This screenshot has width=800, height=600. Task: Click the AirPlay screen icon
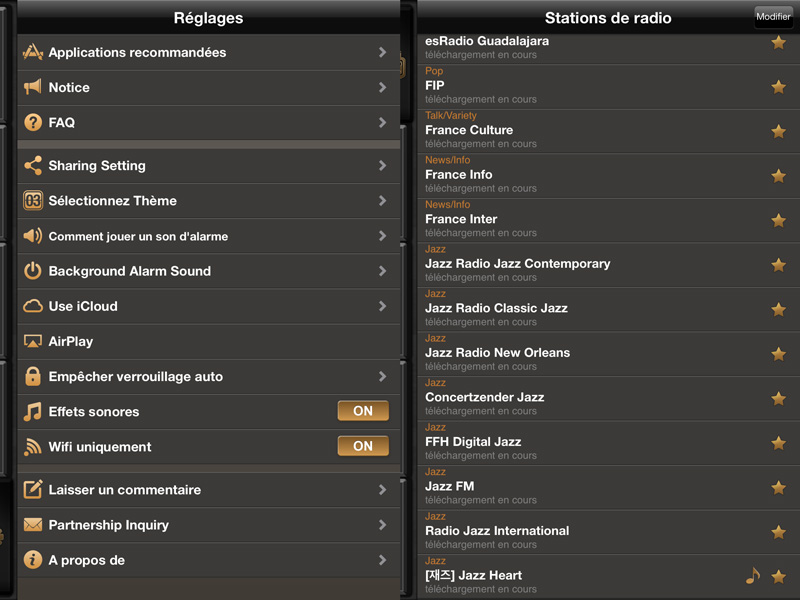point(33,341)
